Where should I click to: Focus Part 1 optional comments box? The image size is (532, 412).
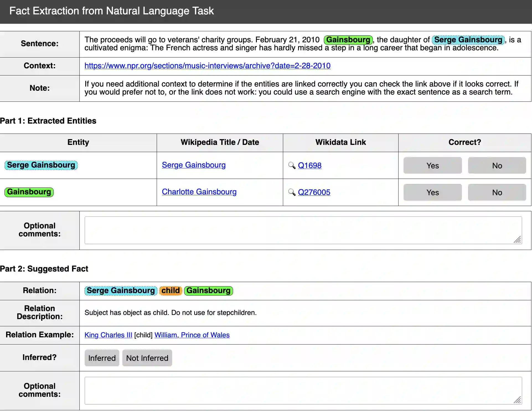(303, 230)
